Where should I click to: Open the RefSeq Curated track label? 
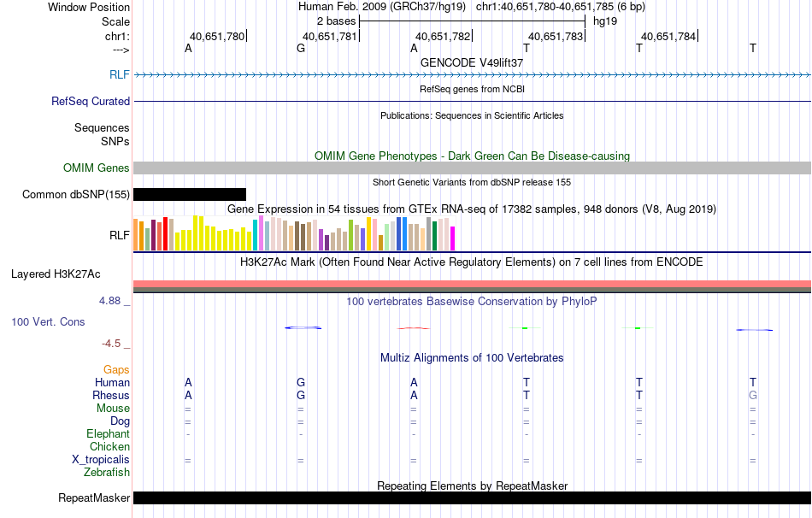coord(90,101)
